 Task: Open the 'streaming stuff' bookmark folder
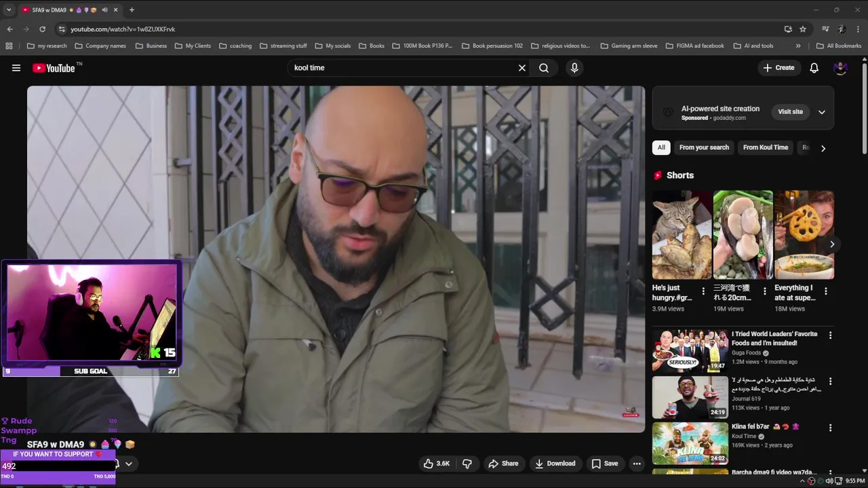[x=283, y=46]
